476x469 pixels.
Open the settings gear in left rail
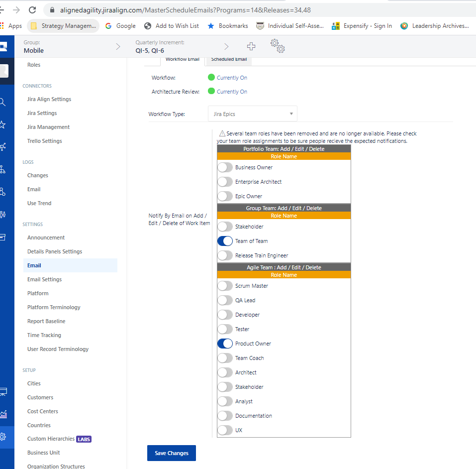point(2,437)
